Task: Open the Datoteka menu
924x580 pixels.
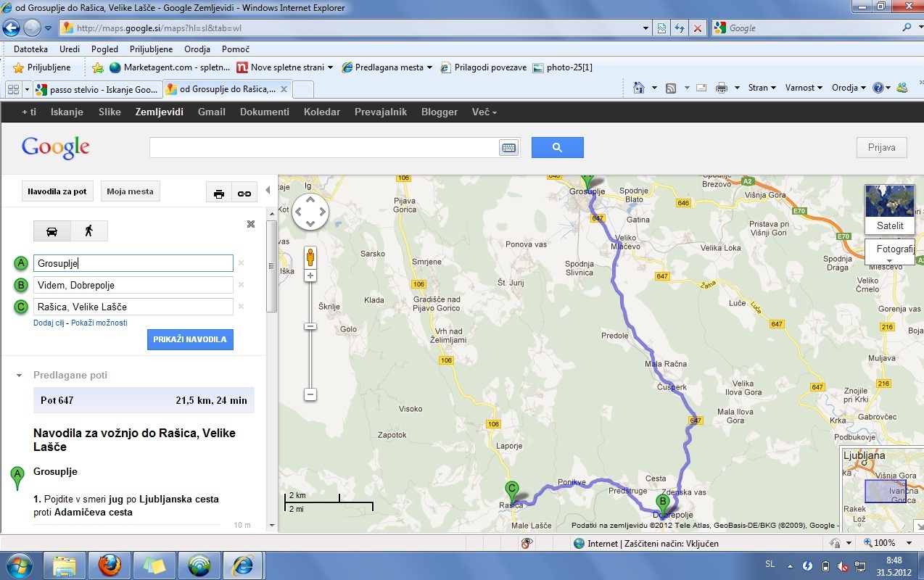Action: (30, 49)
